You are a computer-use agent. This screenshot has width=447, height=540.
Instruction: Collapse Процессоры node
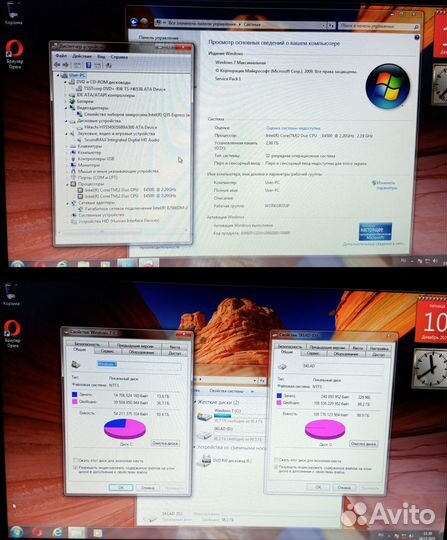[67, 184]
